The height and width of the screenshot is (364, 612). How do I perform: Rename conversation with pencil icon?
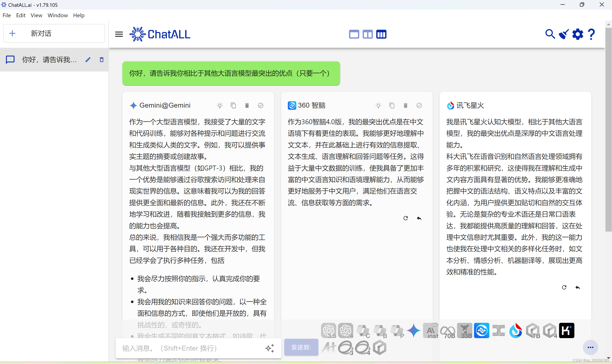[88, 60]
